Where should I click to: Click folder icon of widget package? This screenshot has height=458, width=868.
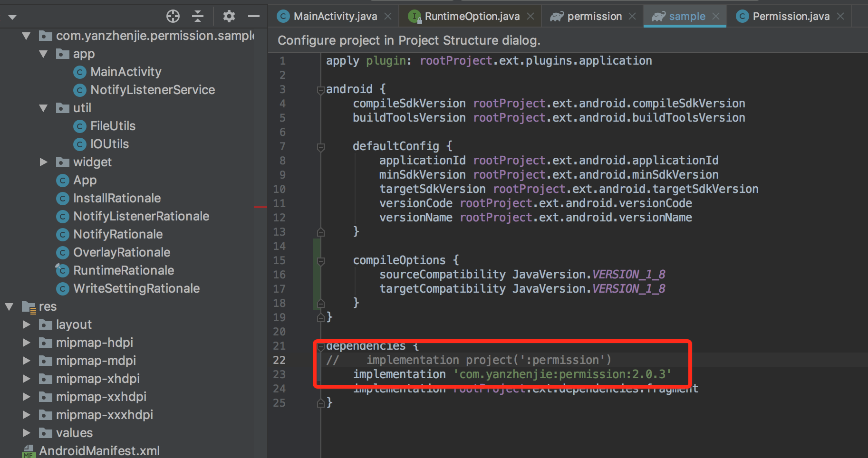(62, 162)
